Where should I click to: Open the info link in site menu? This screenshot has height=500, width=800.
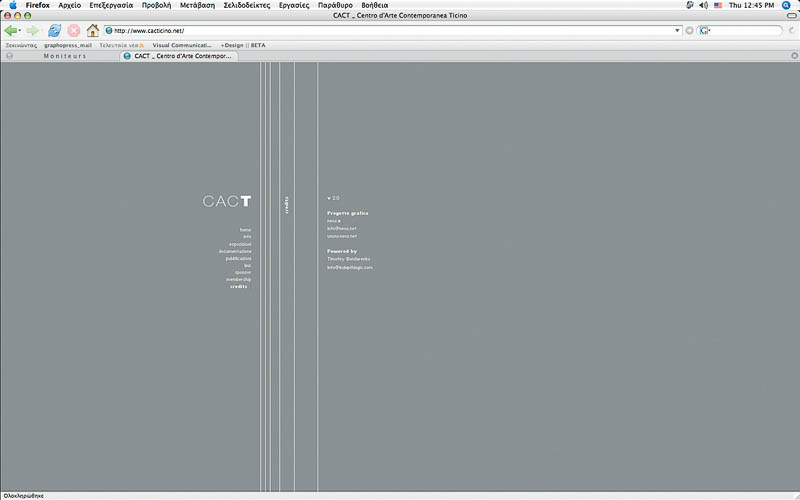[x=247, y=237]
